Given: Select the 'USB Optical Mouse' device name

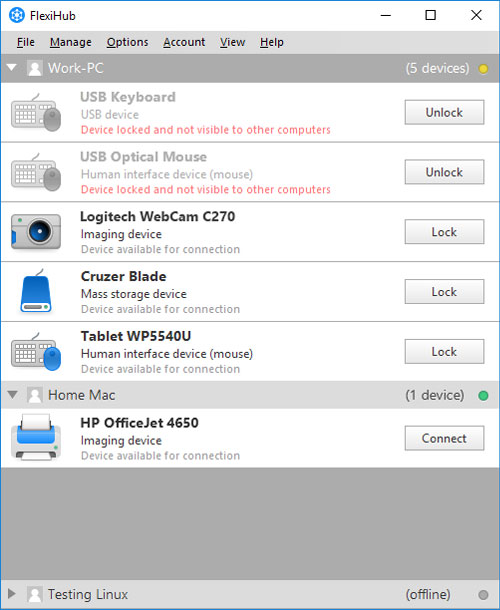Looking at the screenshot, I should point(144,157).
